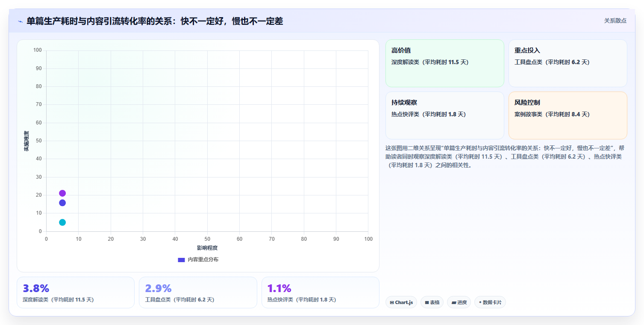The image size is (644, 325).
Task: Click the 内容重点分布 legend text
Action: tap(203, 260)
